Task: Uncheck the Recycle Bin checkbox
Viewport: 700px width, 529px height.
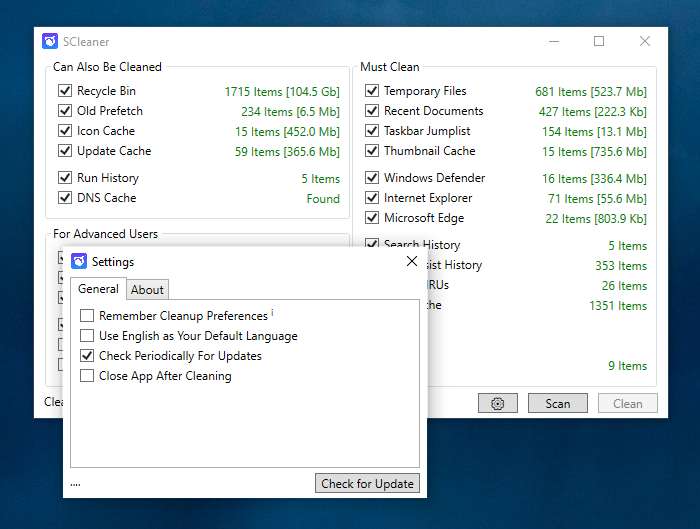Action: tap(65, 91)
